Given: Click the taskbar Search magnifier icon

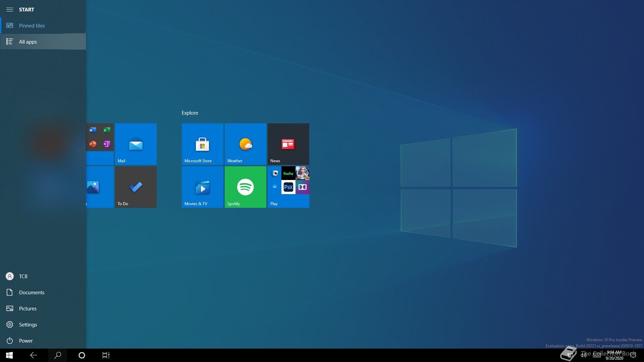Looking at the screenshot, I should [x=58, y=355].
